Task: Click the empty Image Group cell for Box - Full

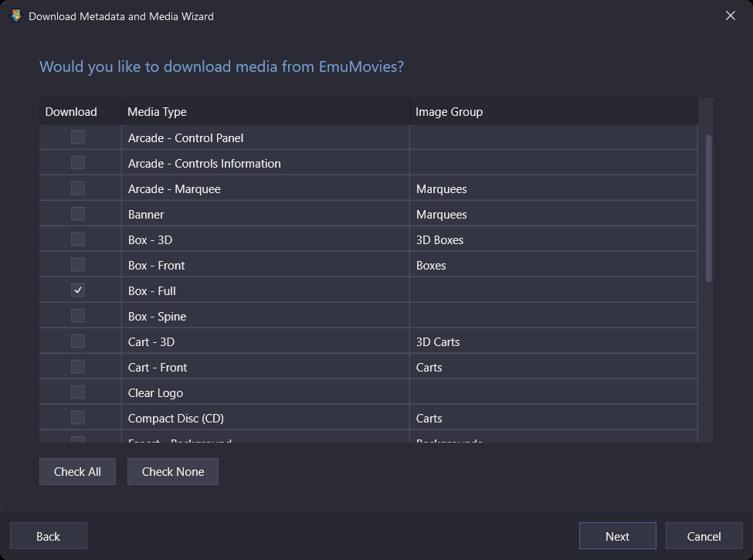Action: (x=554, y=290)
